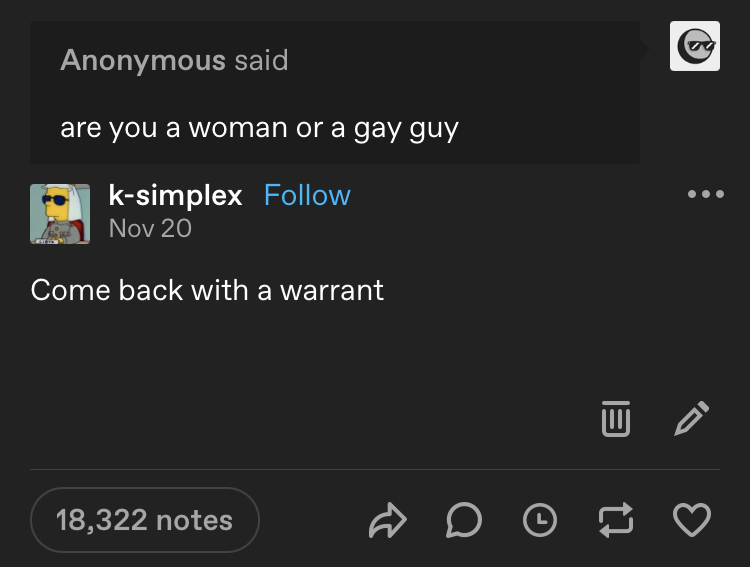Reblog the post with loop icon
The width and height of the screenshot is (750, 567).
coord(616,520)
